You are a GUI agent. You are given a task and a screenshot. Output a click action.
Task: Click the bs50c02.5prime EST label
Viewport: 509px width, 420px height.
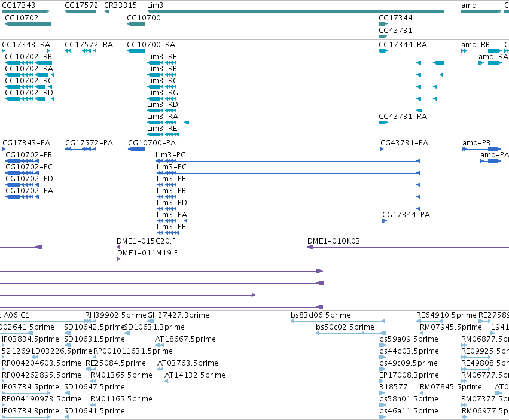pyautogui.click(x=345, y=327)
